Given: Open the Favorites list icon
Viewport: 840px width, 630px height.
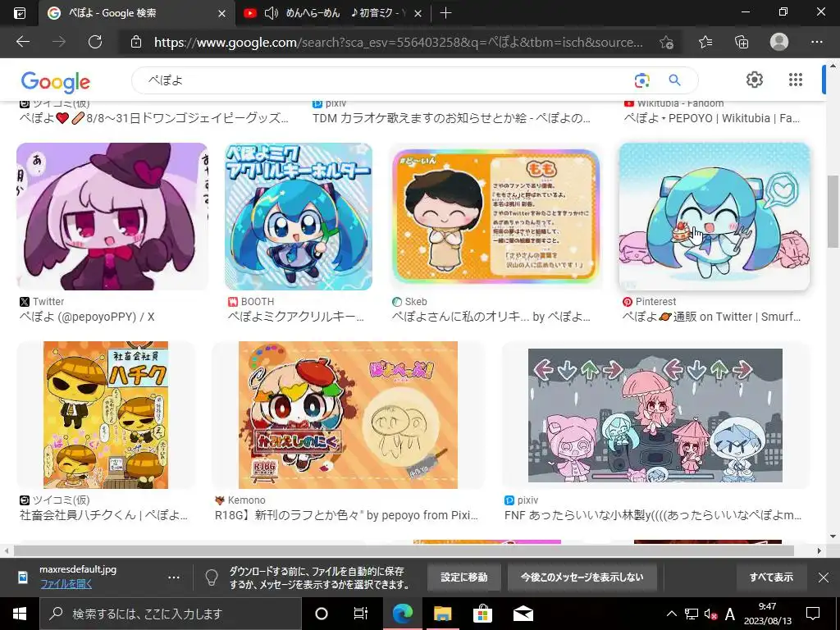Looking at the screenshot, I should pos(705,42).
